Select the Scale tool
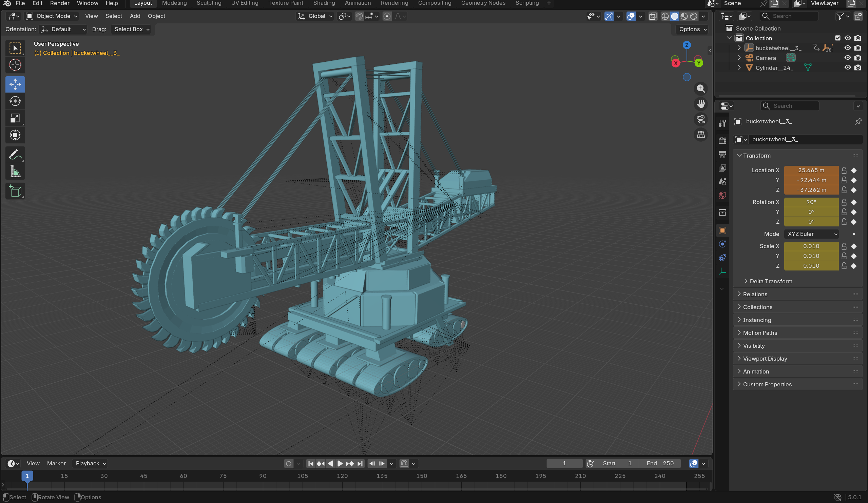Viewport: 868px width, 503px height. click(15, 118)
